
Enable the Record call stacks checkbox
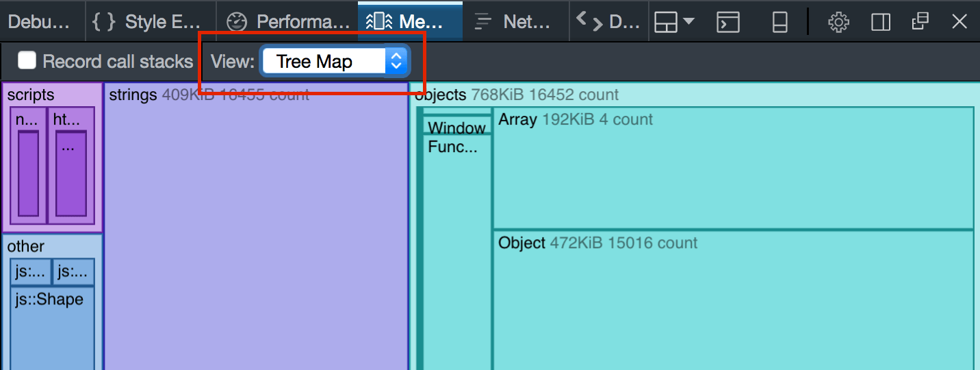[27, 61]
